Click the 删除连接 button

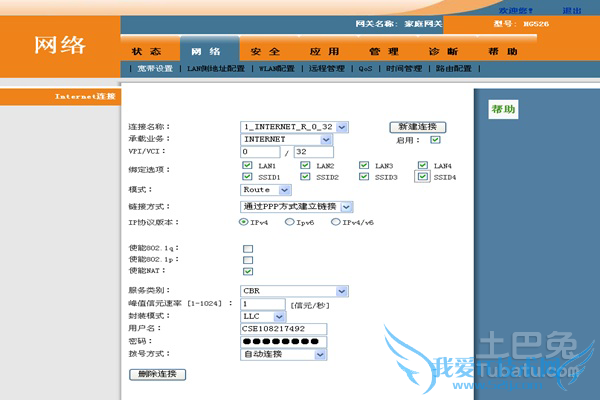[157, 374]
